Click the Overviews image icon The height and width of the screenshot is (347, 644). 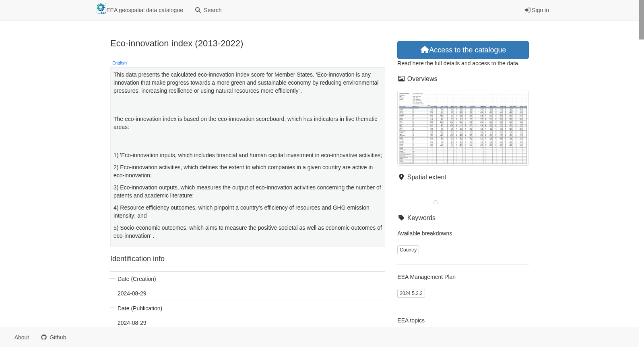pyautogui.click(x=401, y=79)
